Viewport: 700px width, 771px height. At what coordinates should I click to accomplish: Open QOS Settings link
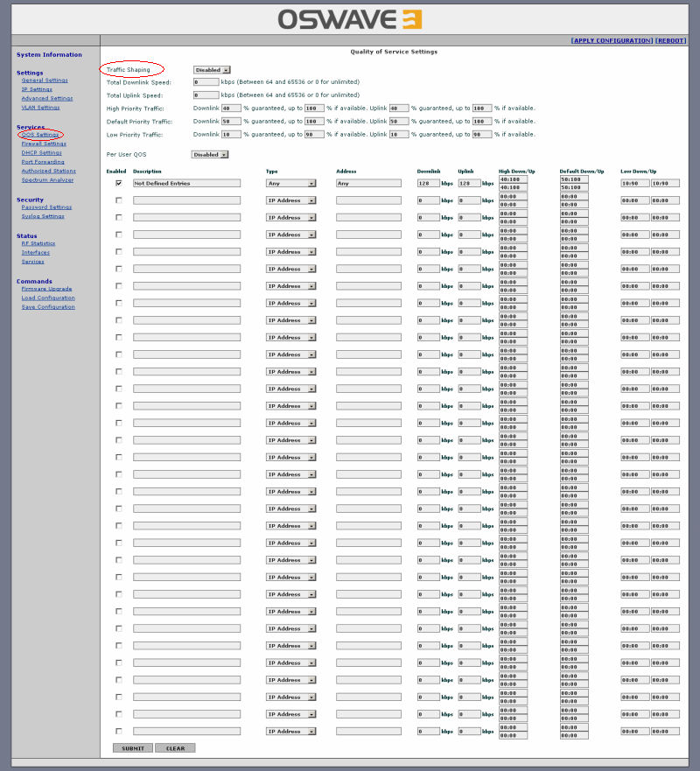40,135
